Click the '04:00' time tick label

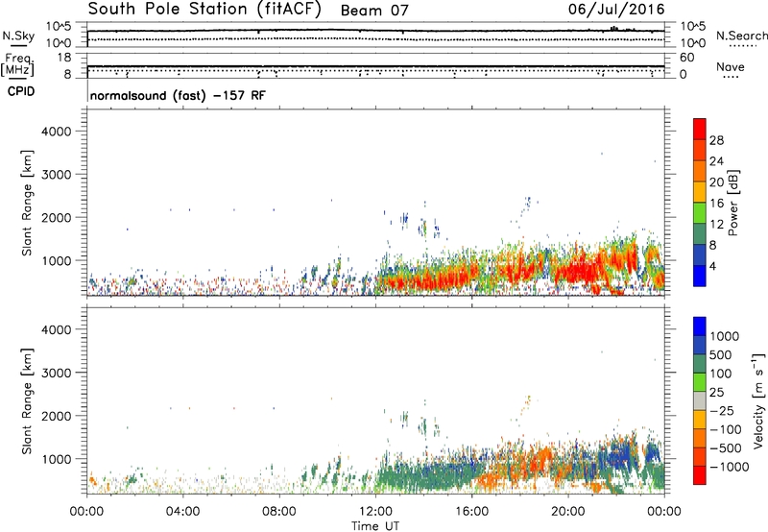[x=182, y=512]
